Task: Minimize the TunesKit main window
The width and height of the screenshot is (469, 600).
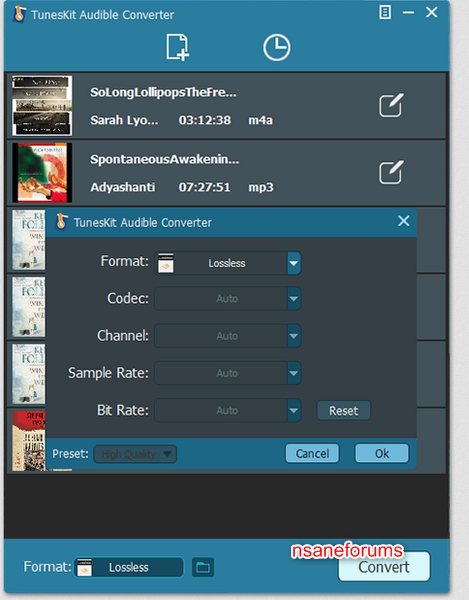Action: [x=408, y=12]
